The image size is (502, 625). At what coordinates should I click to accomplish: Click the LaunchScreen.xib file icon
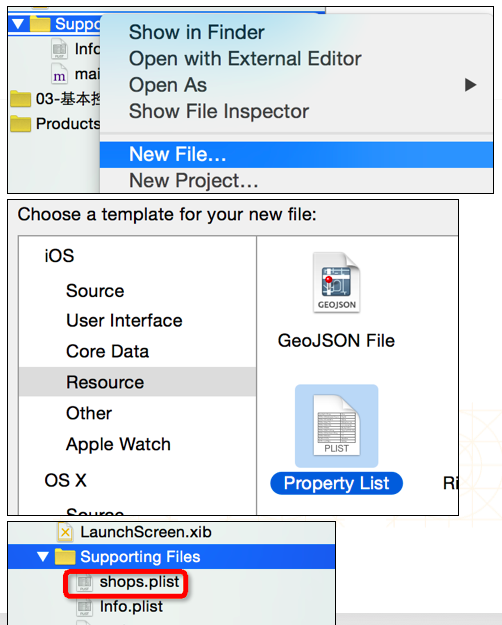point(65,532)
